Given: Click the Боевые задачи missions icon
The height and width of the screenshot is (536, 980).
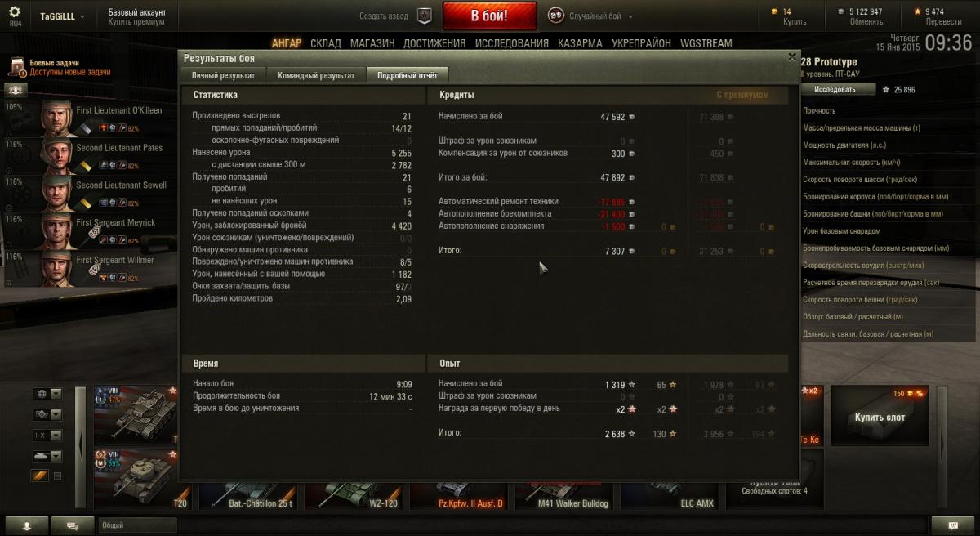Looking at the screenshot, I should (x=16, y=67).
